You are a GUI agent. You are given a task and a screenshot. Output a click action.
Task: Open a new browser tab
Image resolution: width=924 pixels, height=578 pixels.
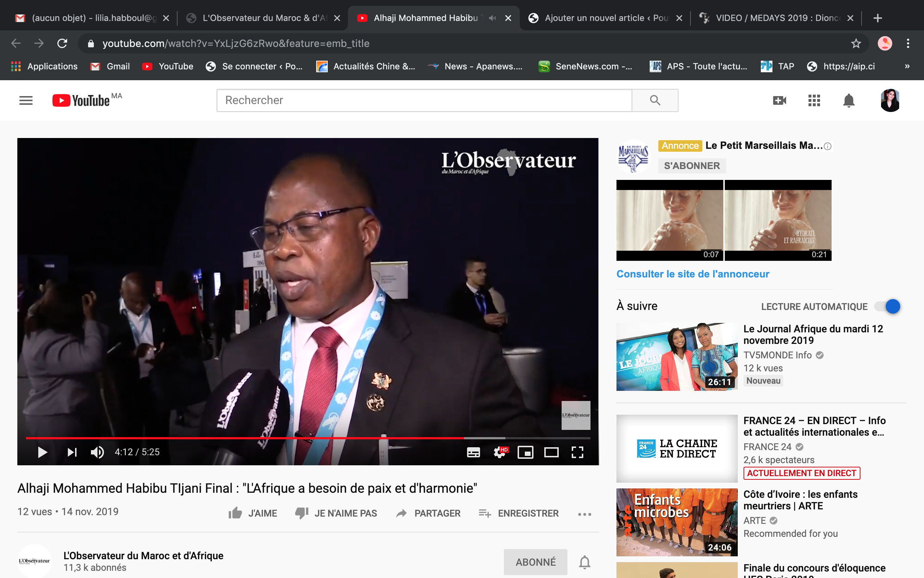click(877, 18)
